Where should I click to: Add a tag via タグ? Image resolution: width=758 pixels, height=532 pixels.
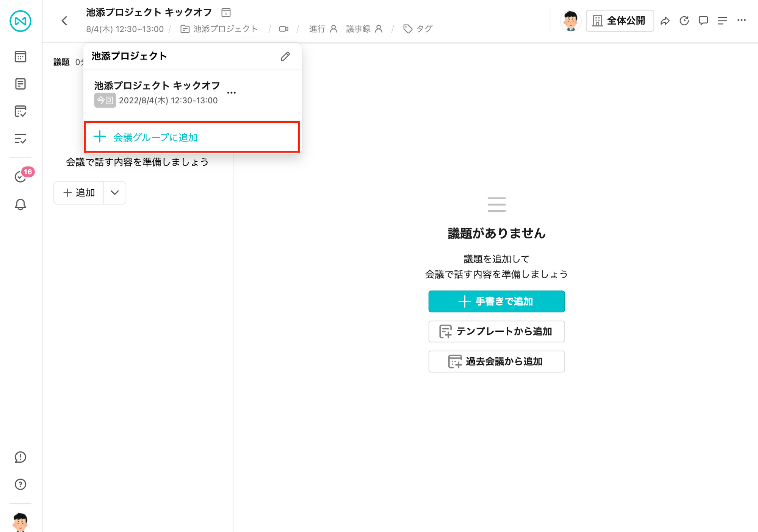pyautogui.click(x=418, y=29)
